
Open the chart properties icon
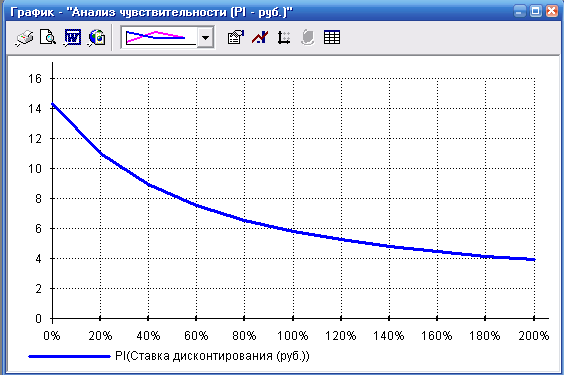point(236,37)
